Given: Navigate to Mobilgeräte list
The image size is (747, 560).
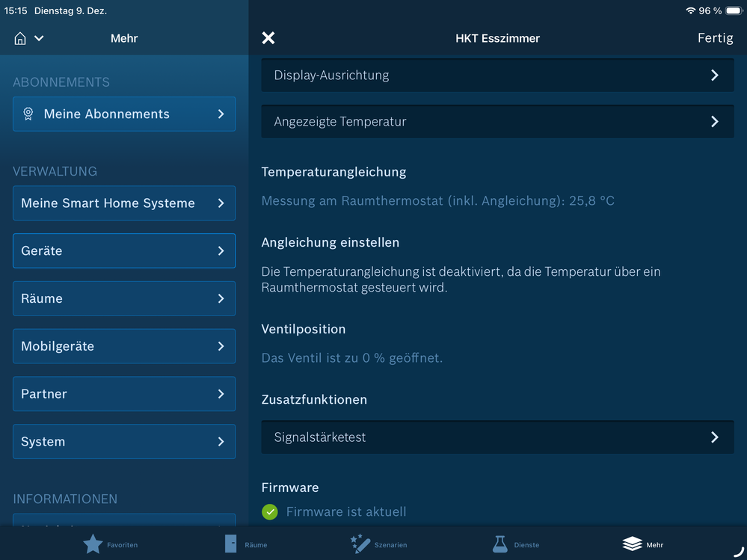Looking at the screenshot, I should click(123, 346).
